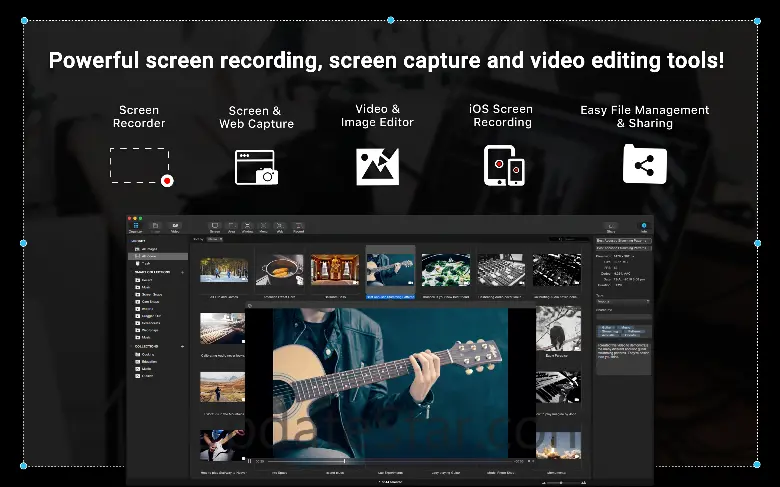Click the top-center selection handle

(390, 20)
